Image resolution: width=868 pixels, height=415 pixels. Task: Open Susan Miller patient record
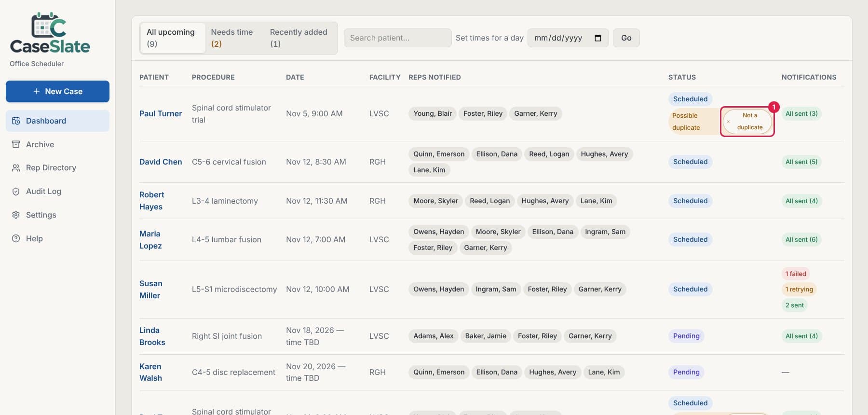pos(150,290)
